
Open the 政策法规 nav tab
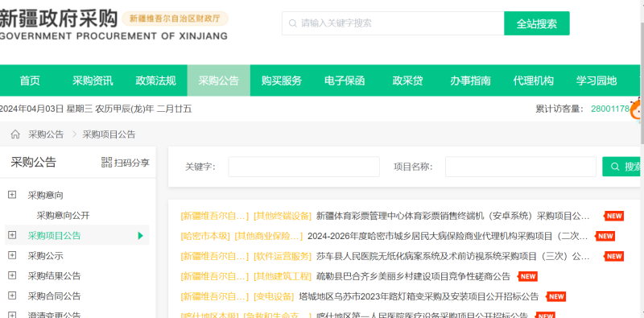(x=155, y=81)
